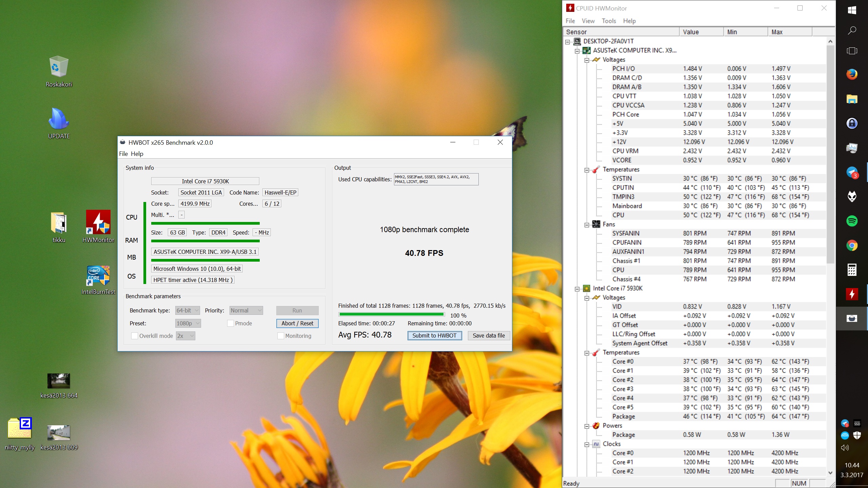Viewport: 868px width, 488px height.
Task: Switch to HWBOT x265 taskbar icon
Action: click(852, 318)
